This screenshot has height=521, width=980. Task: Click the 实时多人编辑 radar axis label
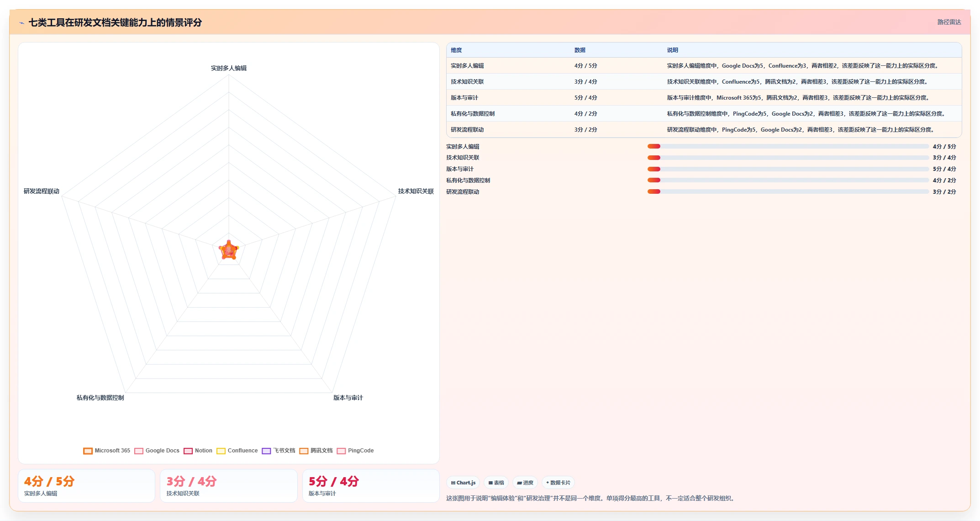(229, 68)
